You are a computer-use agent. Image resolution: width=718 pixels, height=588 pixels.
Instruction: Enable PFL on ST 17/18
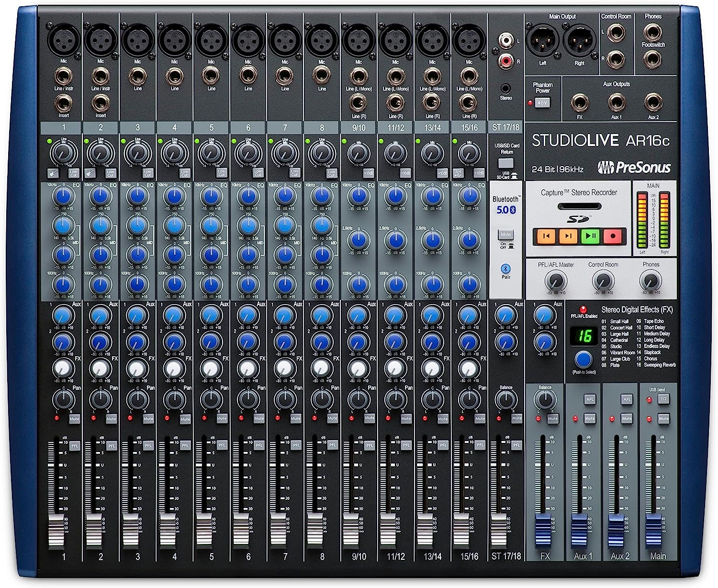pos(516,445)
